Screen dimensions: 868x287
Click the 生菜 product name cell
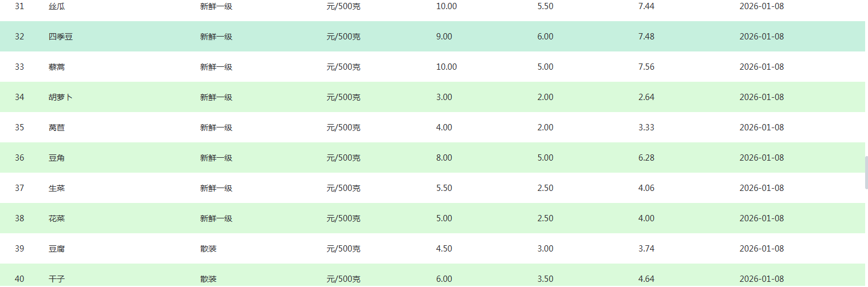click(x=57, y=188)
